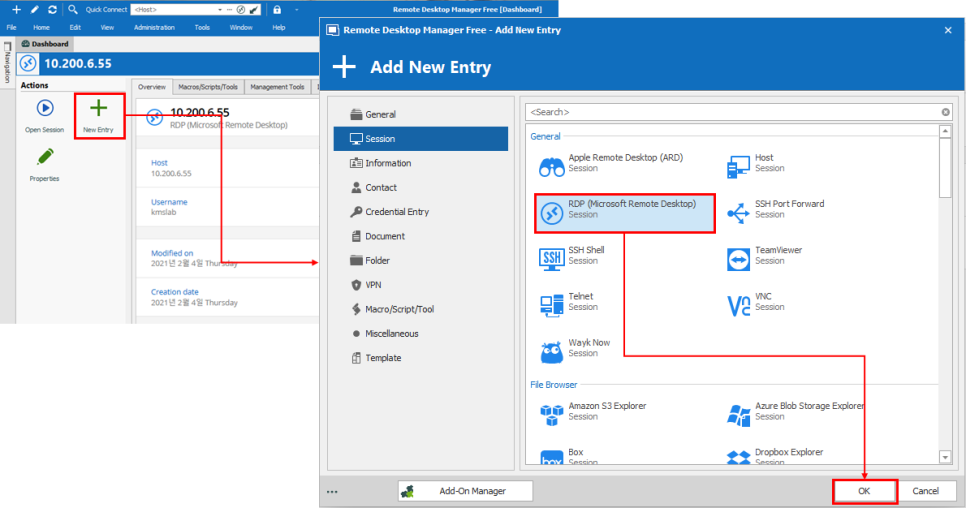Click the entry list scrollbar up arrow
This screenshot has height=508, width=966.
pos(945,131)
